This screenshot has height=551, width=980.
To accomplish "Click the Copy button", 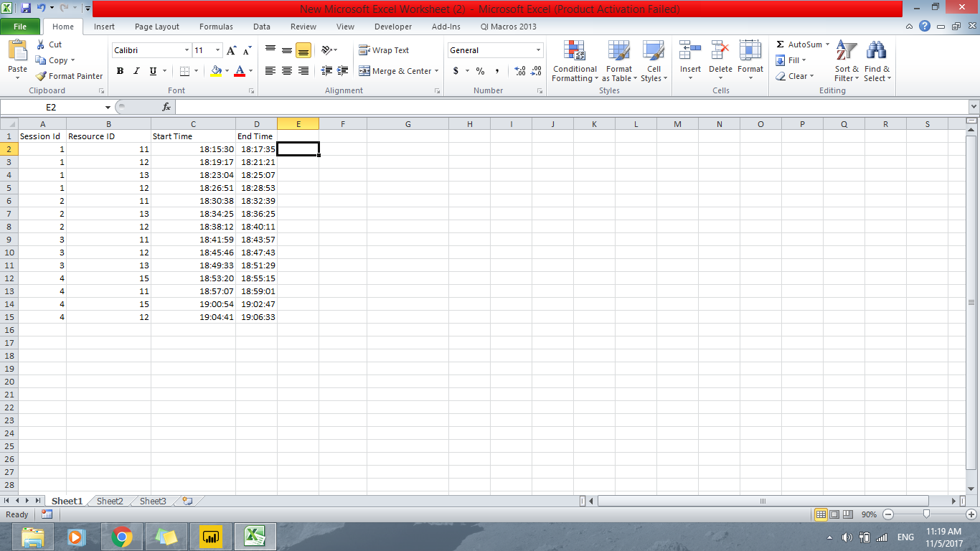I will (55, 60).
